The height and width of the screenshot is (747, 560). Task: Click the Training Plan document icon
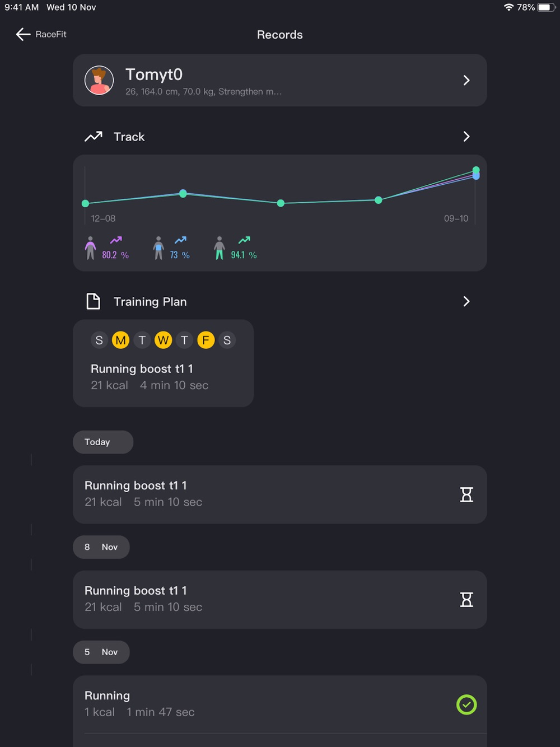click(x=93, y=301)
